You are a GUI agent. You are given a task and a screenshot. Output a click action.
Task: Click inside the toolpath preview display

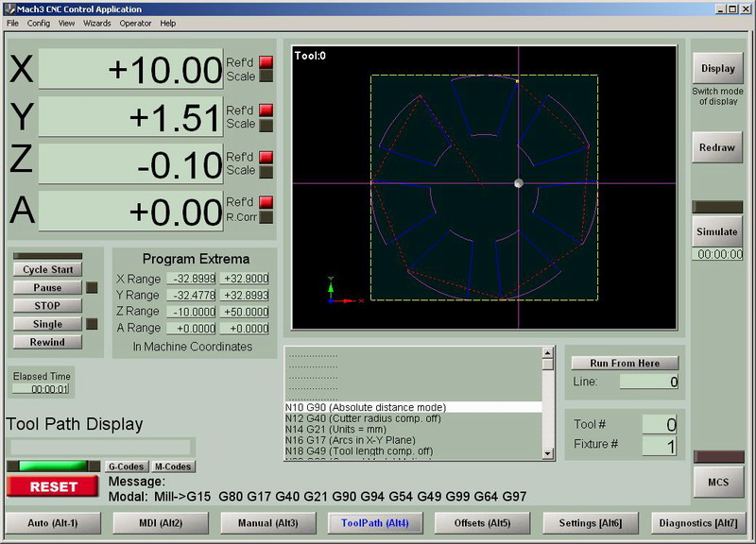[x=484, y=187]
